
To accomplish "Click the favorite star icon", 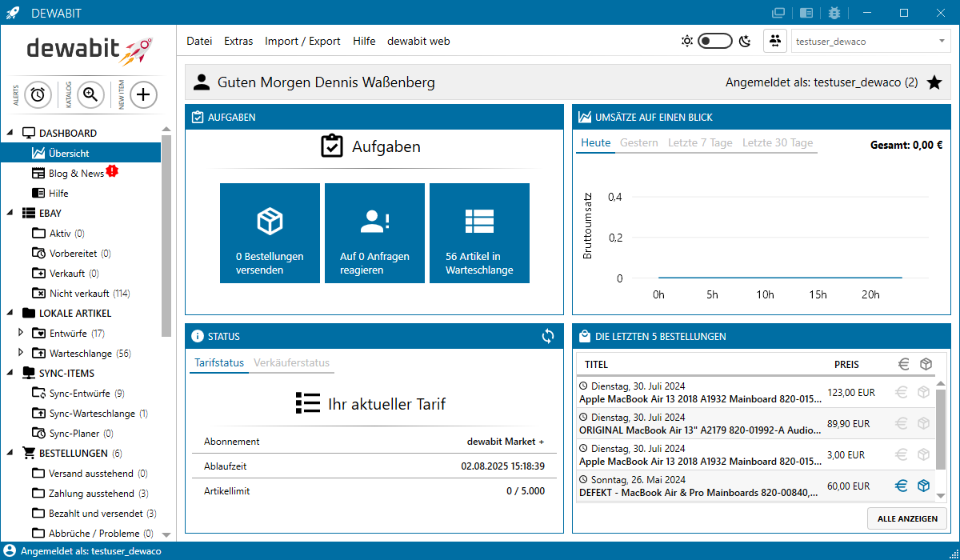I will pyautogui.click(x=934, y=82).
